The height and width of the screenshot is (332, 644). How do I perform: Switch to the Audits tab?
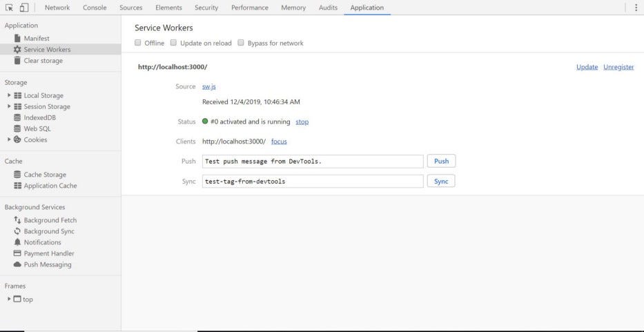[x=328, y=8]
